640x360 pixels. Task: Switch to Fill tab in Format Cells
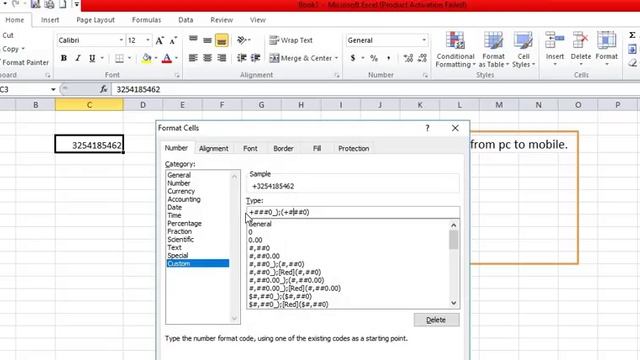pyautogui.click(x=317, y=149)
